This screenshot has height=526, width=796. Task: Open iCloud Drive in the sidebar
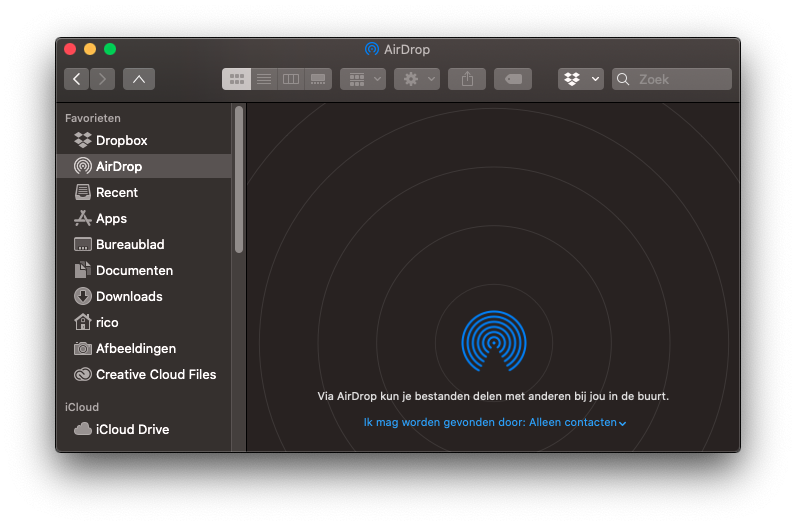[x=144, y=429]
